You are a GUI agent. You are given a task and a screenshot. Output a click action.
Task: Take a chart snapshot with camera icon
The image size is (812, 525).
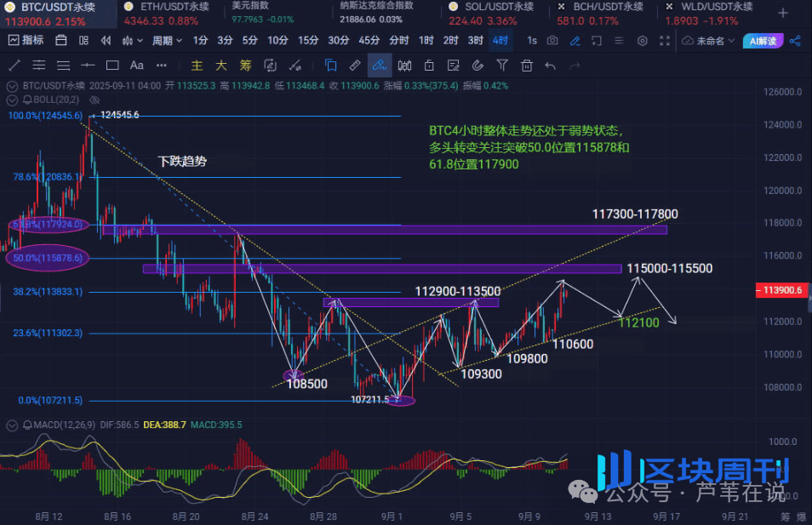552,40
